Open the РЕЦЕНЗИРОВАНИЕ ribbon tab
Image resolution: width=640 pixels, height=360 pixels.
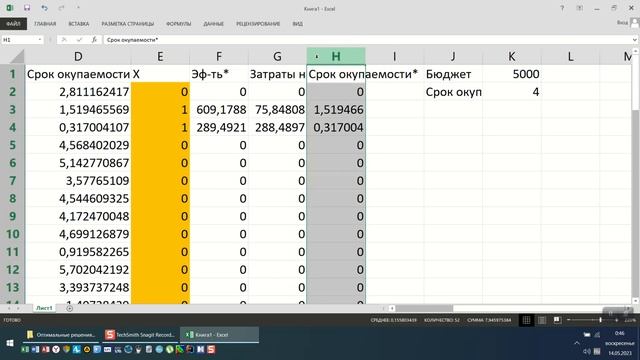258,24
